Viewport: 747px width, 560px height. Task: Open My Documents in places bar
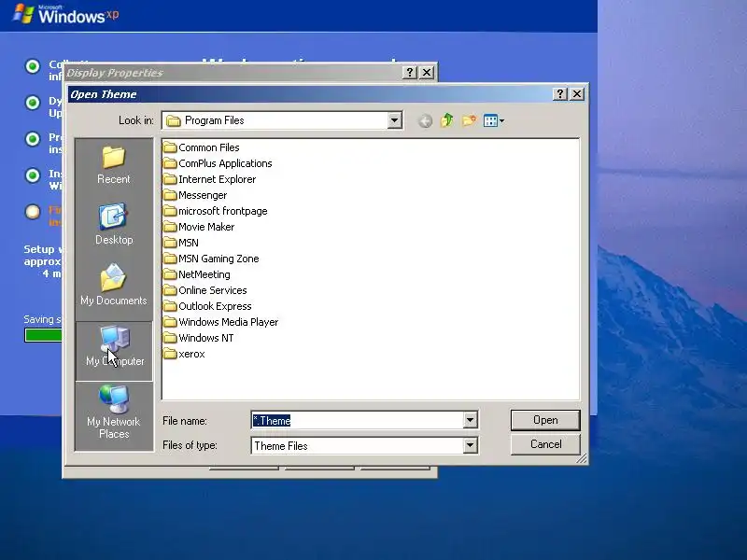pyautogui.click(x=113, y=285)
